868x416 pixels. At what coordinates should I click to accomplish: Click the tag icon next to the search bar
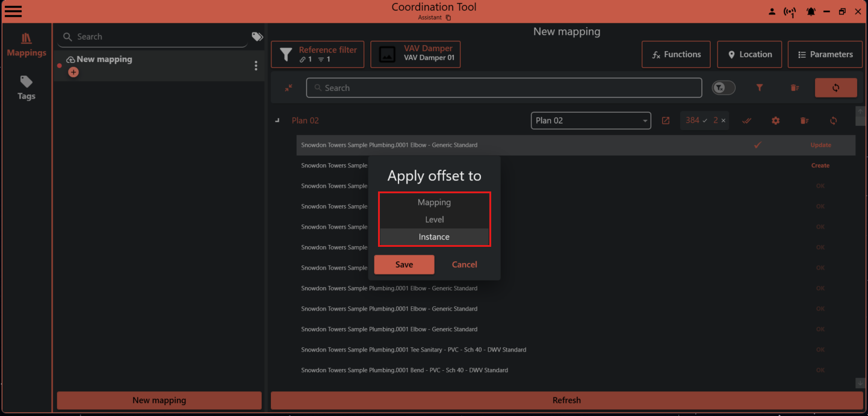pyautogui.click(x=257, y=36)
